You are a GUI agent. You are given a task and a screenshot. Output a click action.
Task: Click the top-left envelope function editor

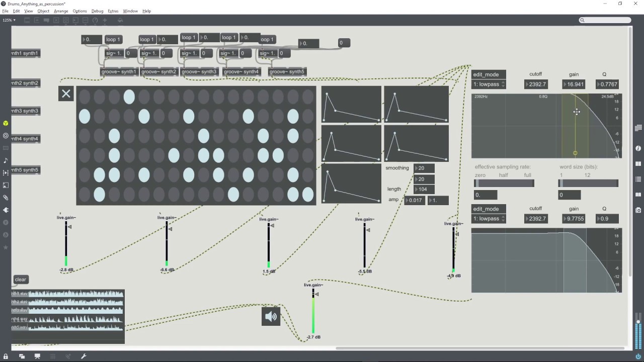[351, 104]
